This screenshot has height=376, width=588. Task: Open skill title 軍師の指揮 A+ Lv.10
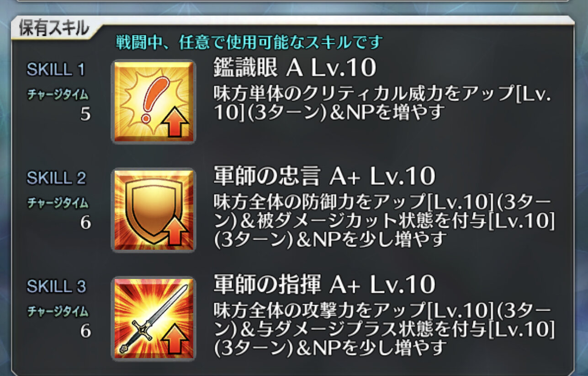pos(324,285)
